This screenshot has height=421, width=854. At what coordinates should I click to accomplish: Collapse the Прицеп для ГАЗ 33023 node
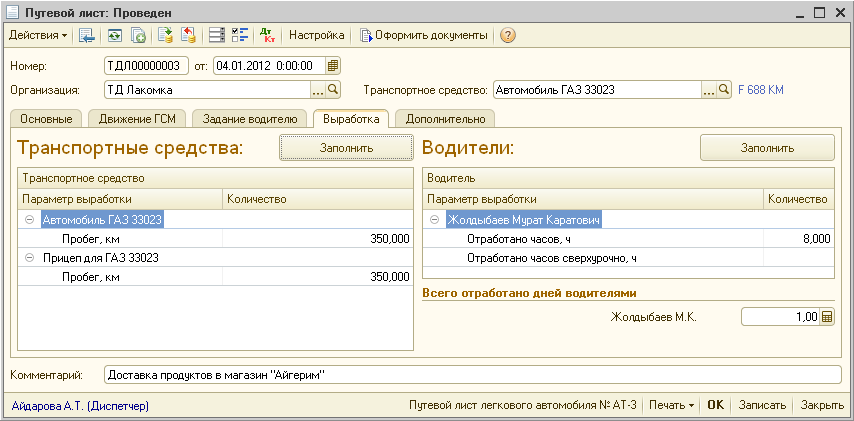point(30,257)
